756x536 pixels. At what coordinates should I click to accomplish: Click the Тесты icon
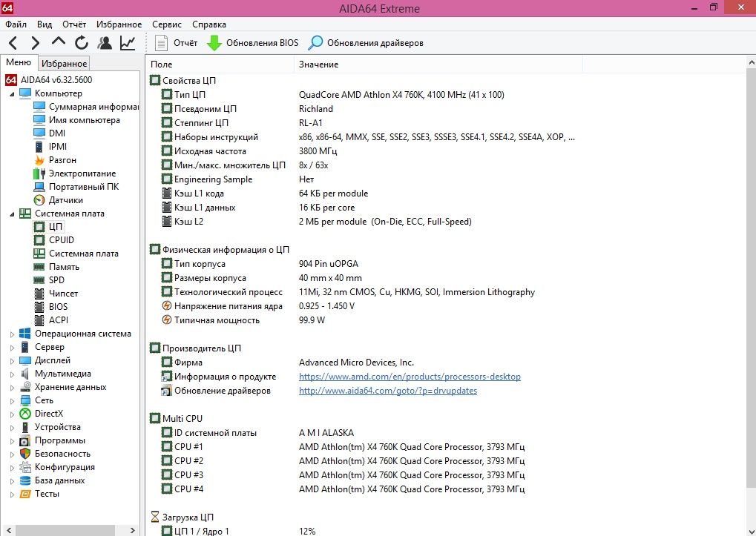coord(25,494)
